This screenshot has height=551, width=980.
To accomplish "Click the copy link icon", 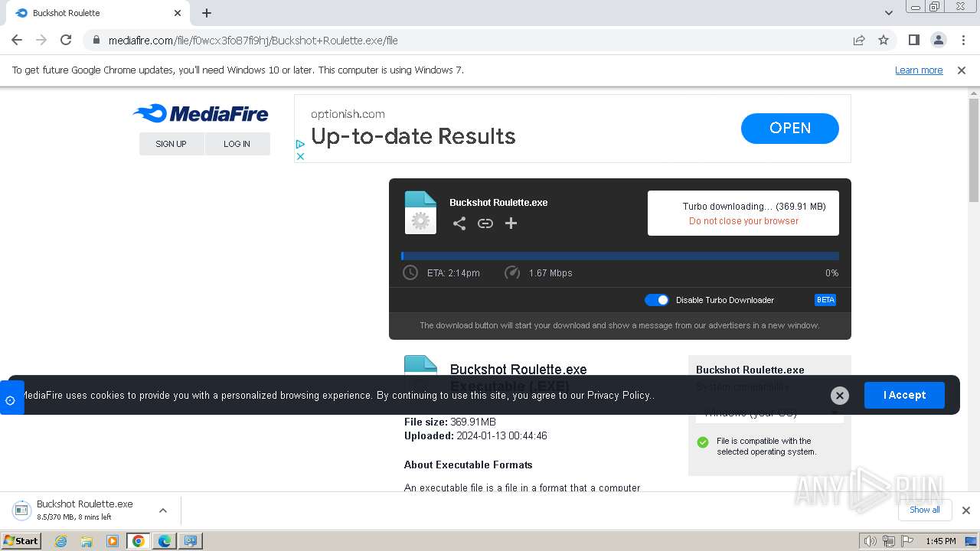I will pyautogui.click(x=485, y=223).
